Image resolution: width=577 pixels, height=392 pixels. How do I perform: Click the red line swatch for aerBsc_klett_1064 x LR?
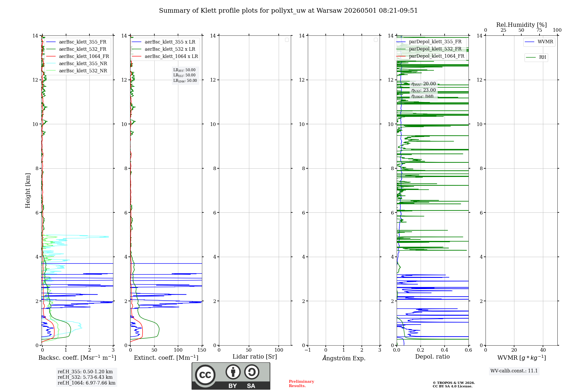click(x=137, y=56)
